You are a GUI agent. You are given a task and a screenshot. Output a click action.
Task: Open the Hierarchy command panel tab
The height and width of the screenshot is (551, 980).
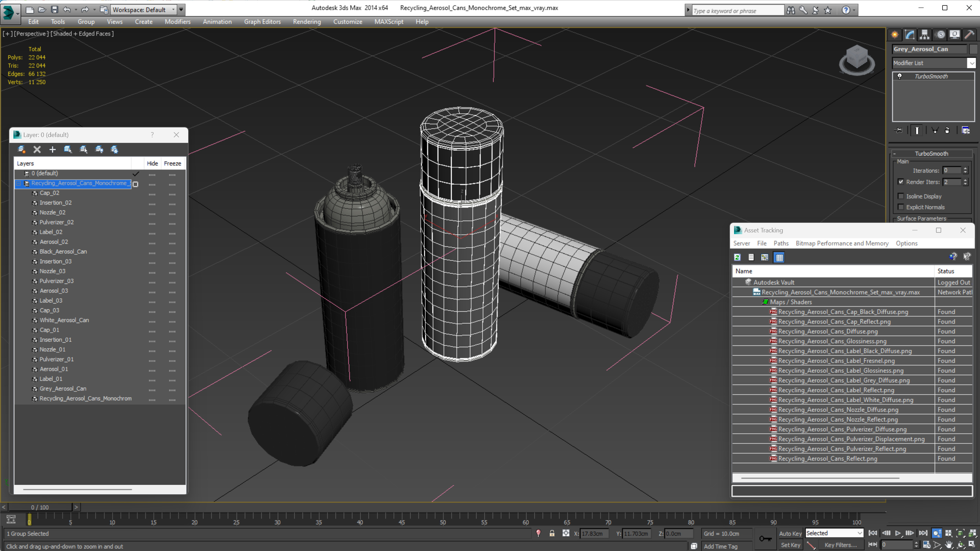click(924, 35)
